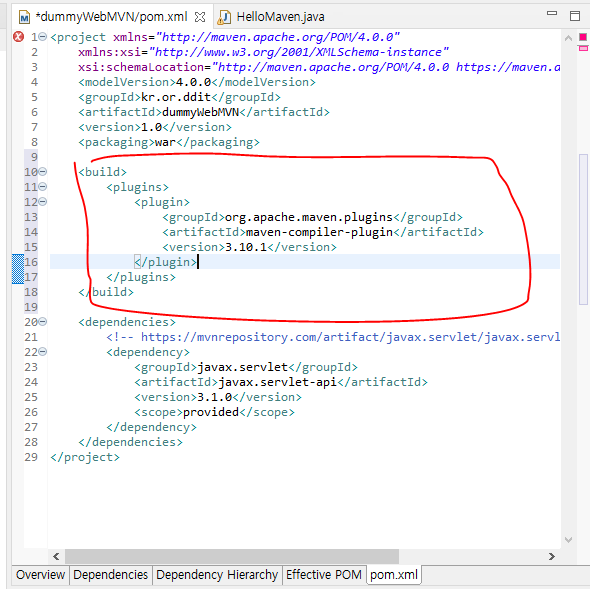Click the pink warning marker in overview ruler
This screenshot has width=590, height=589.
point(583,48)
